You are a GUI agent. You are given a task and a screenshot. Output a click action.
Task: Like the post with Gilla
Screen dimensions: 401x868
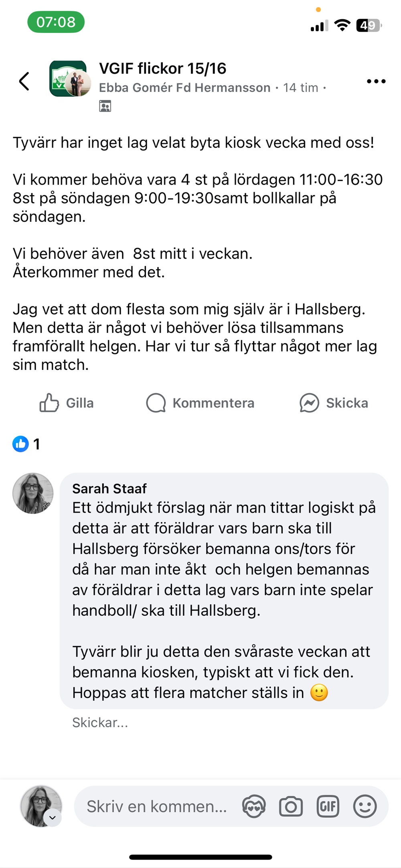[67, 403]
